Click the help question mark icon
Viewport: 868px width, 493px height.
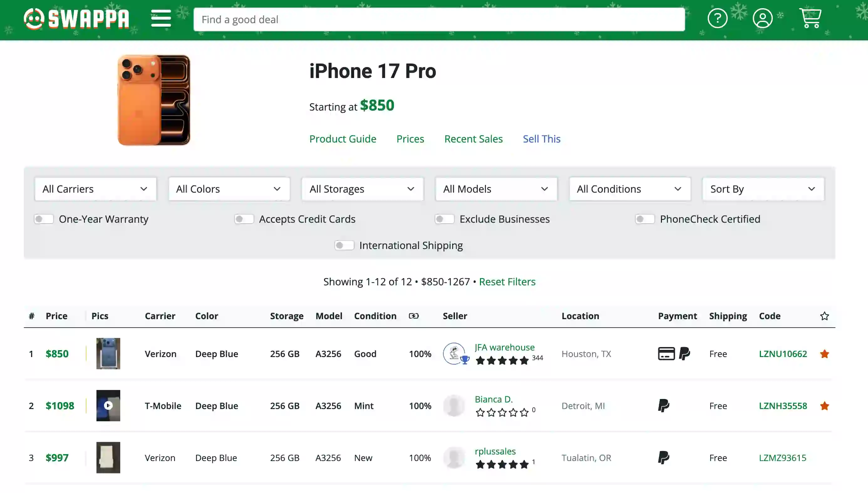tap(717, 18)
